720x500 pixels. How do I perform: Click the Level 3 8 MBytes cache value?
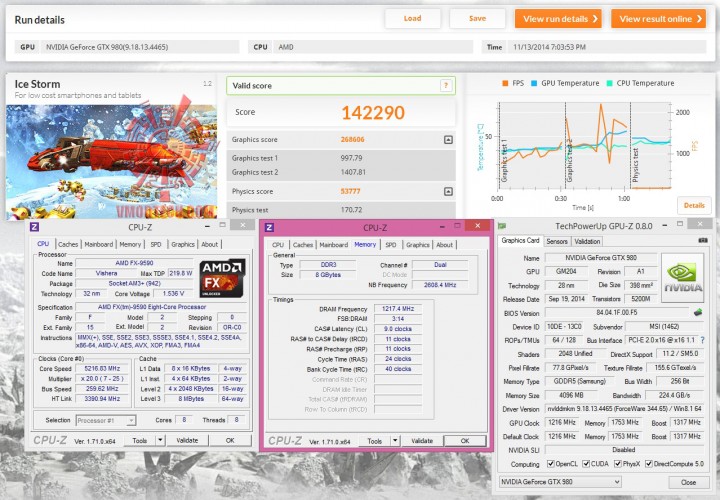(x=191, y=399)
